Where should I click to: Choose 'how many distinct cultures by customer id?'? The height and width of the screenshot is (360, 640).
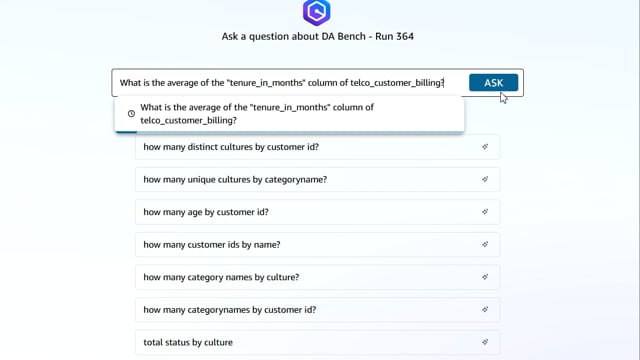(317, 147)
